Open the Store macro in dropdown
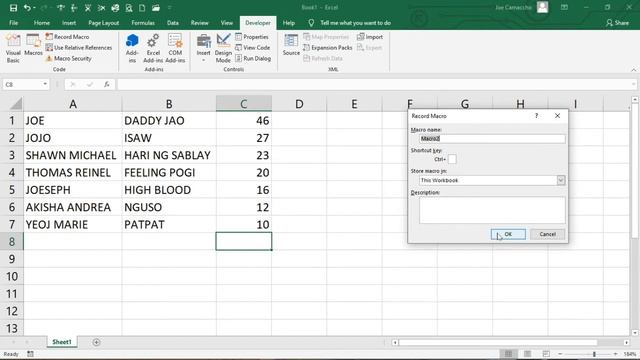The width and height of the screenshot is (640, 360). (x=561, y=180)
